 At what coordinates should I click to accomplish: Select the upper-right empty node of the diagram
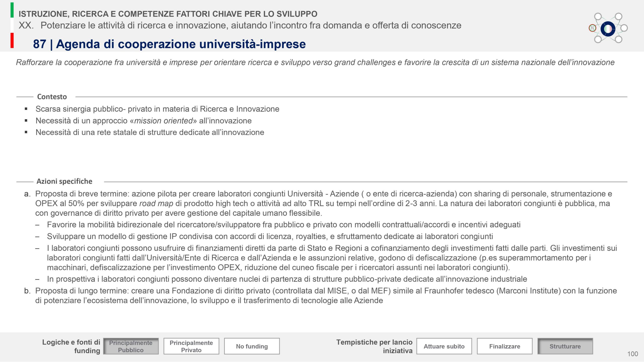tap(618, 17)
